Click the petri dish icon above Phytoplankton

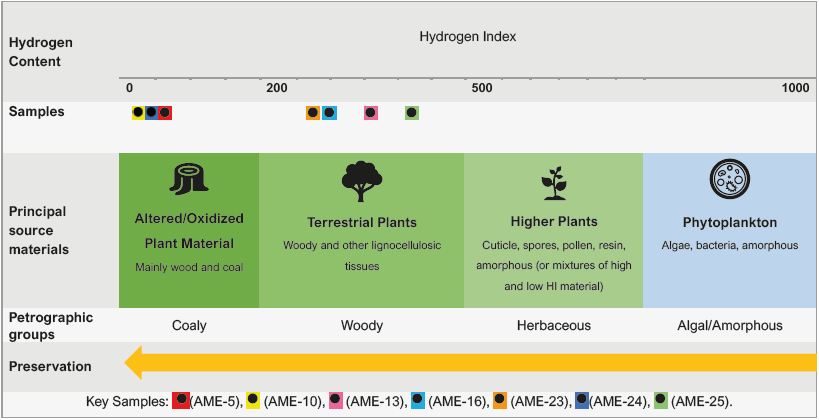coord(728,181)
